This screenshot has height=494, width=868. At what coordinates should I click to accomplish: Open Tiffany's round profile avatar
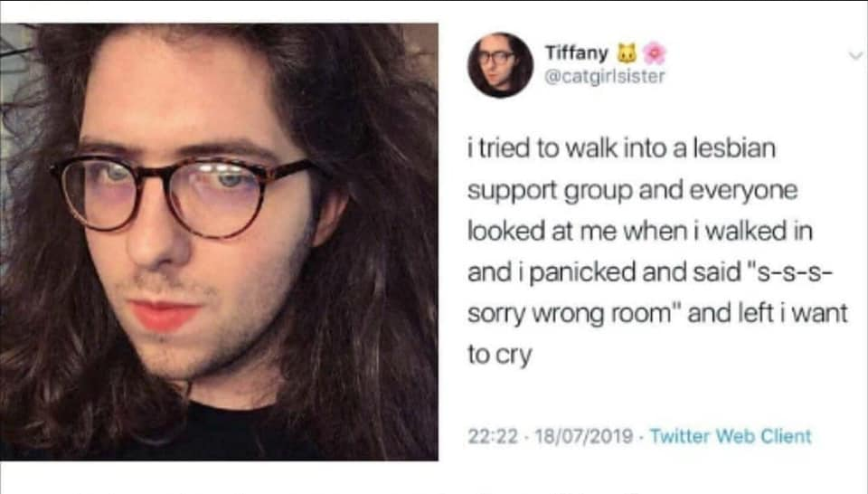pos(500,65)
